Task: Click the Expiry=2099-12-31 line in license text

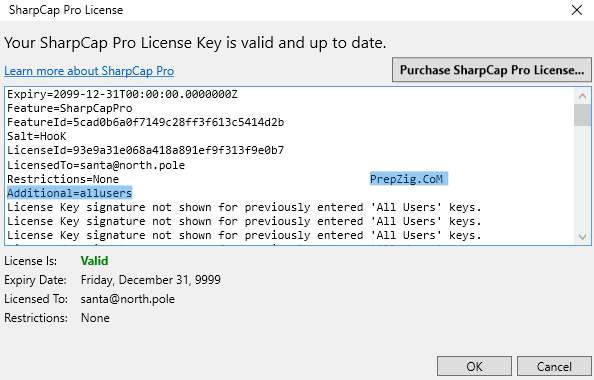Action: [122, 94]
